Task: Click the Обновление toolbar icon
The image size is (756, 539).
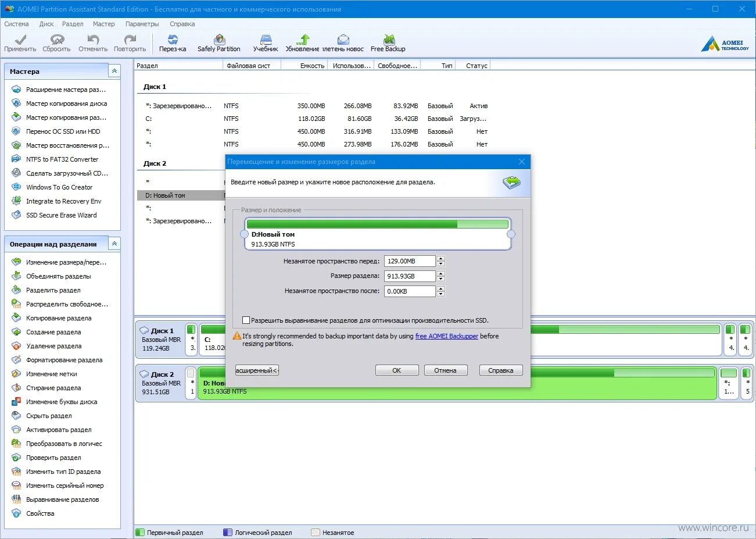Action: point(302,43)
